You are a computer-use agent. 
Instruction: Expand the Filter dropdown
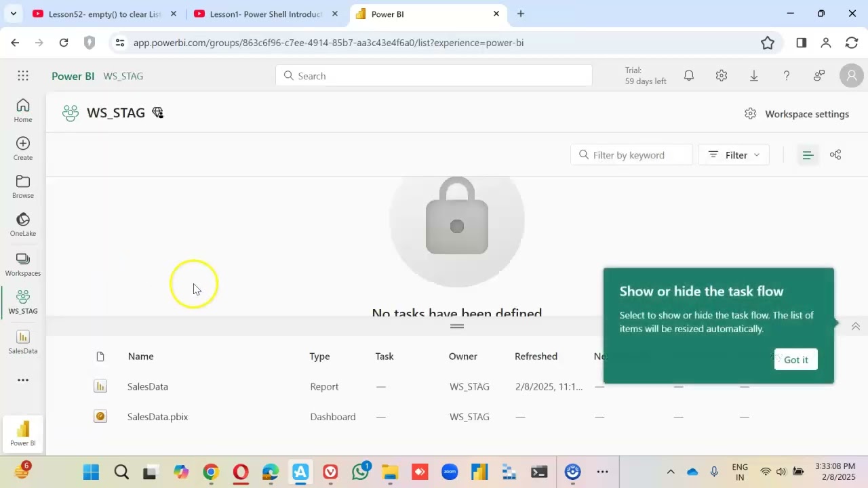point(734,155)
